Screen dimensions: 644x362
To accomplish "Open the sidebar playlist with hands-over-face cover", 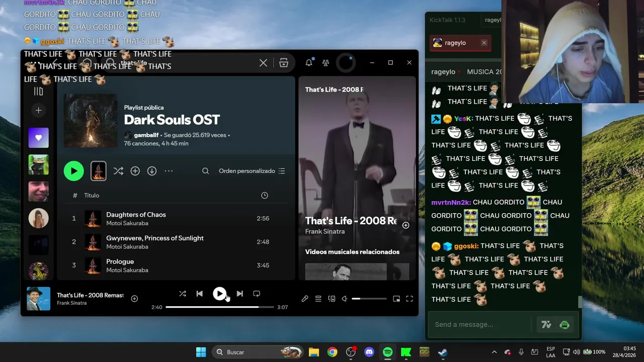I will pyautogui.click(x=38, y=218).
